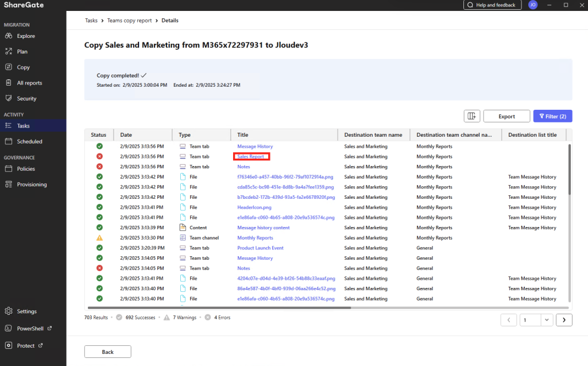Click Team tab type icon of Sales Report row

pyautogui.click(x=183, y=156)
